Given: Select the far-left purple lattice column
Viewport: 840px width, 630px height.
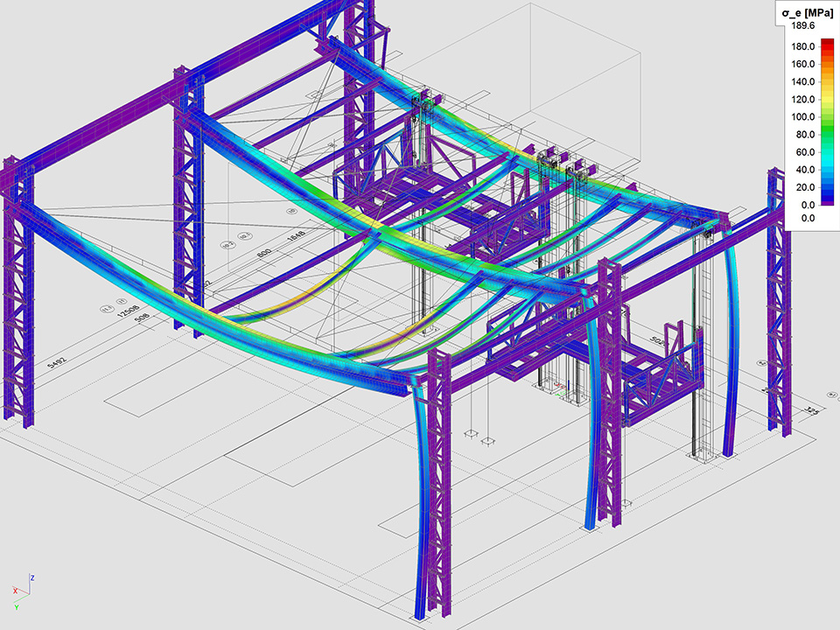Looking at the screenshot, I should point(17,297).
